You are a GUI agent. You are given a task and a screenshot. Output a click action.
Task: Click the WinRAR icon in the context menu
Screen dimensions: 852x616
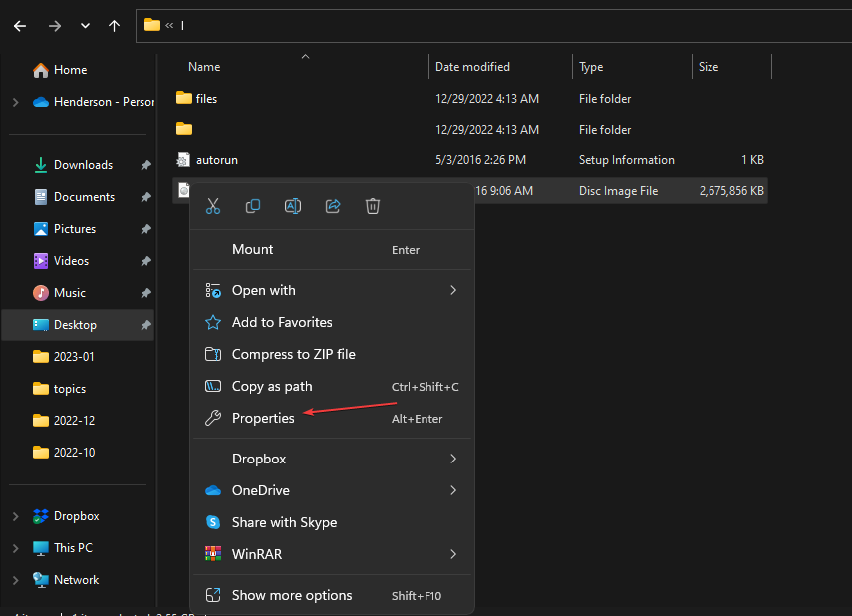(212, 553)
